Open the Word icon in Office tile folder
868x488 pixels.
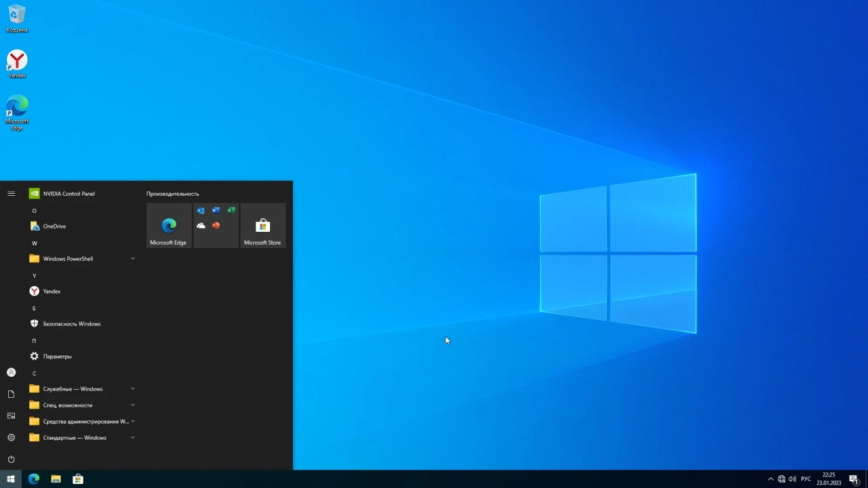pyautogui.click(x=216, y=211)
